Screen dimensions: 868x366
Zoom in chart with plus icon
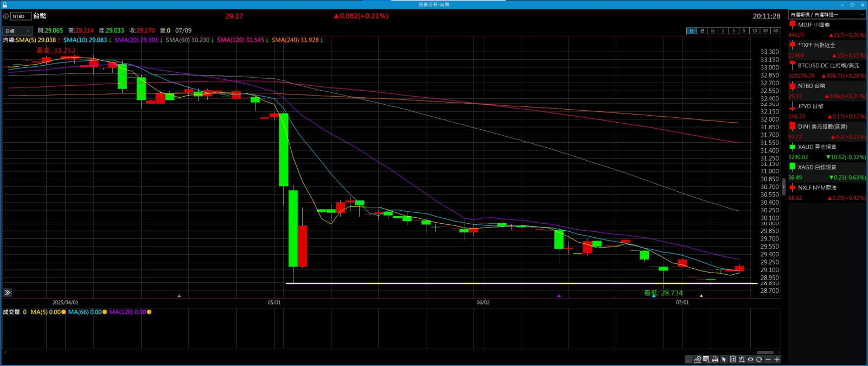pos(777,359)
